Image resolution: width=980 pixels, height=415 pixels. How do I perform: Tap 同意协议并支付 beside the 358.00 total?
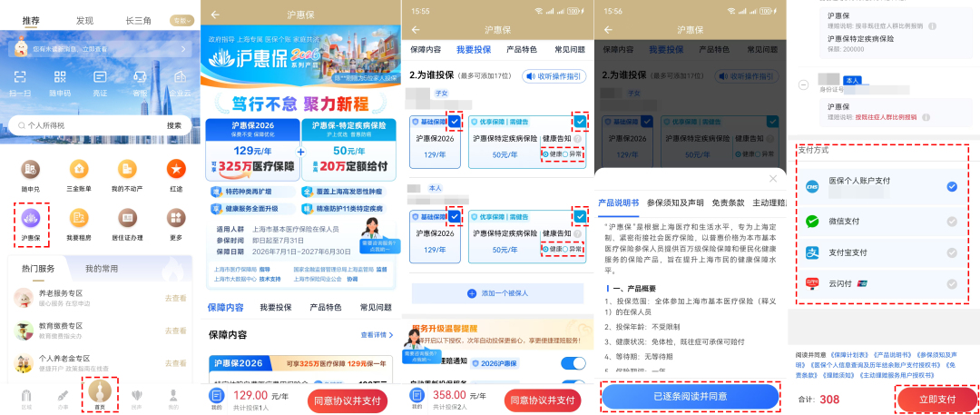click(543, 400)
